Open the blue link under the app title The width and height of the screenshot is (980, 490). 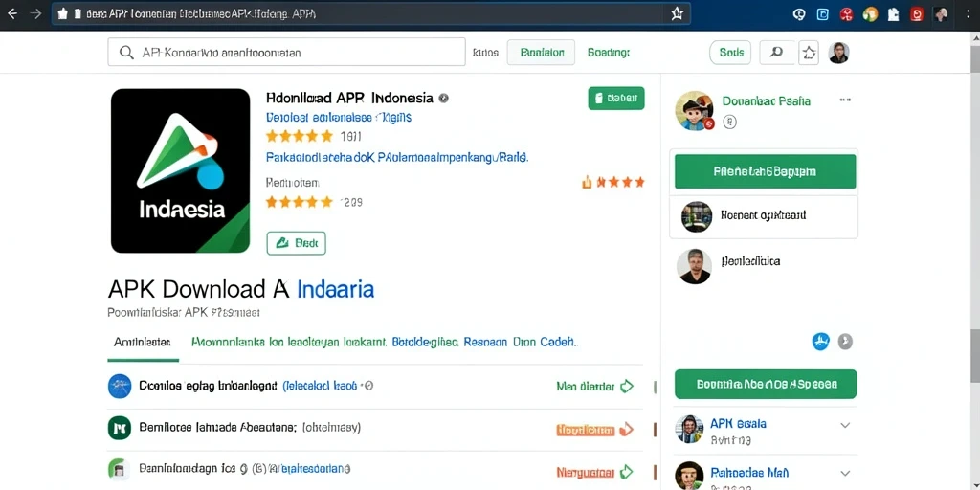[339, 118]
